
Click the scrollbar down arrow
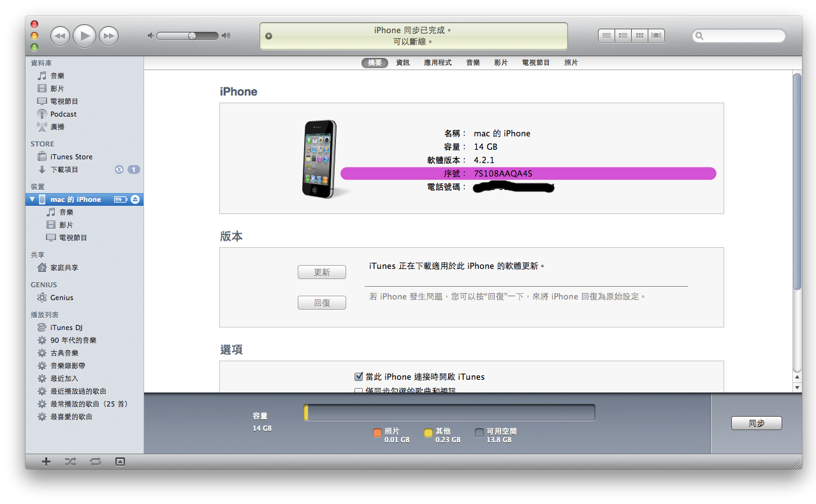[797, 387]
